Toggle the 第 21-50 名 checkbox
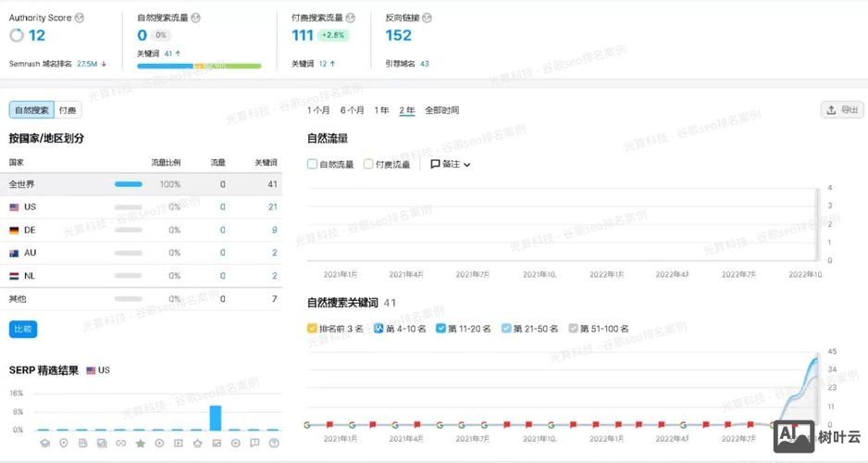The width and height of the screenshot is (868, 463). tap(506, 329)
